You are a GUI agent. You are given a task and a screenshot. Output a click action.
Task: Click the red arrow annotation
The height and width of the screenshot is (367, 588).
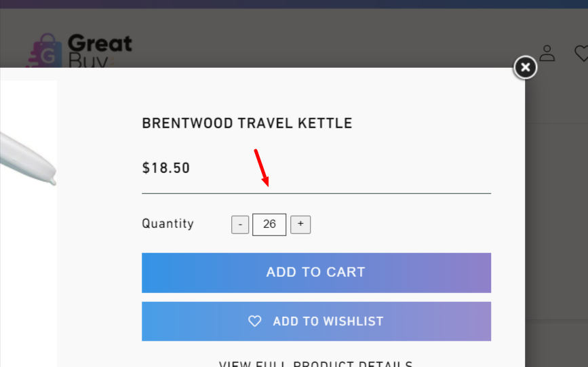[262, 168]
